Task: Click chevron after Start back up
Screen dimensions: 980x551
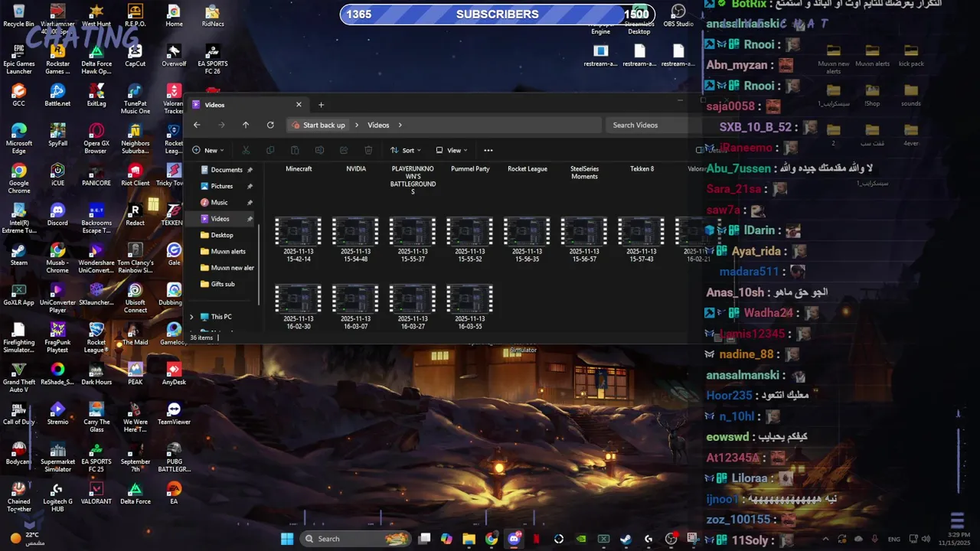Action: coord(357,125)
